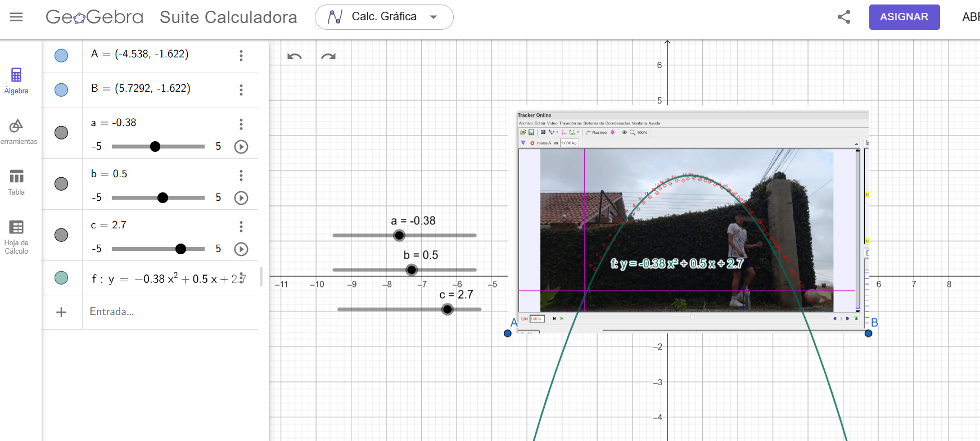Play animation for slider b
The width and height of the screenshot is (980, 441).
(x=241, y=198)
